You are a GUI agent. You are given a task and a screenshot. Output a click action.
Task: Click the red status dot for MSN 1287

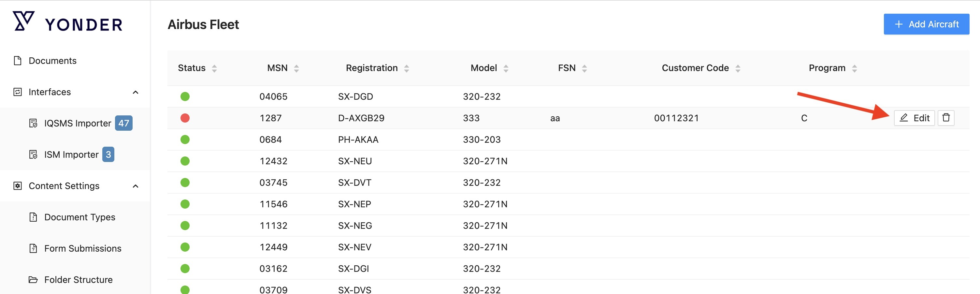pos(185,118)
